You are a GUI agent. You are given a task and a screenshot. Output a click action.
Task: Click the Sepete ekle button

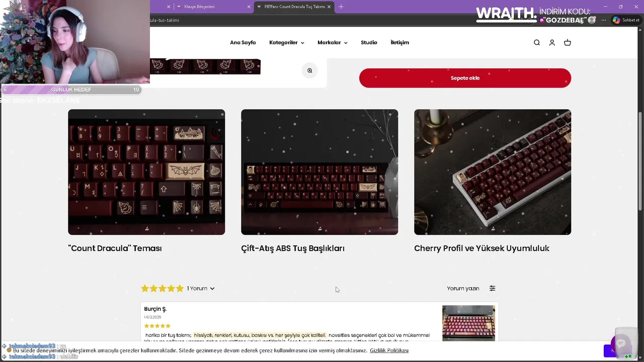click(x=465, y=78)
